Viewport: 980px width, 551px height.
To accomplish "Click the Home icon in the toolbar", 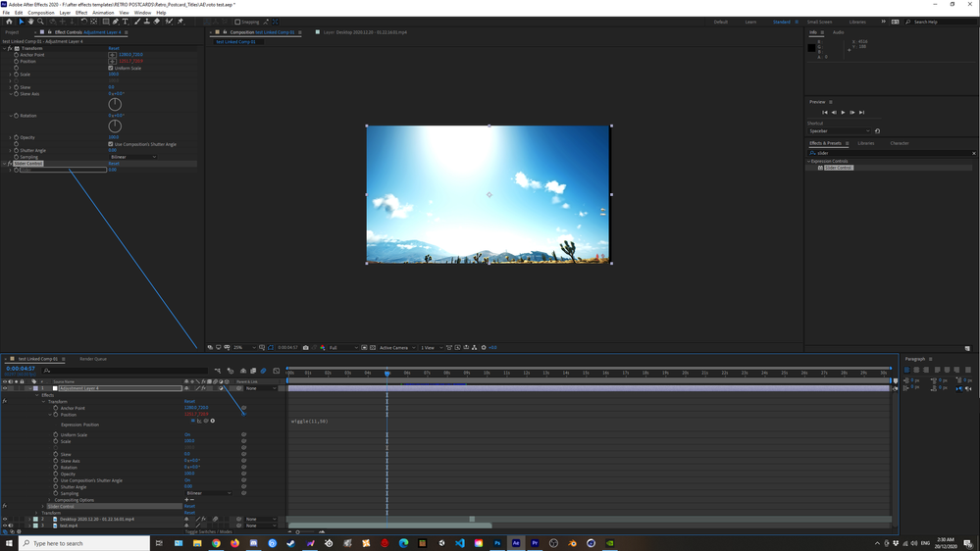I will 9,22.
